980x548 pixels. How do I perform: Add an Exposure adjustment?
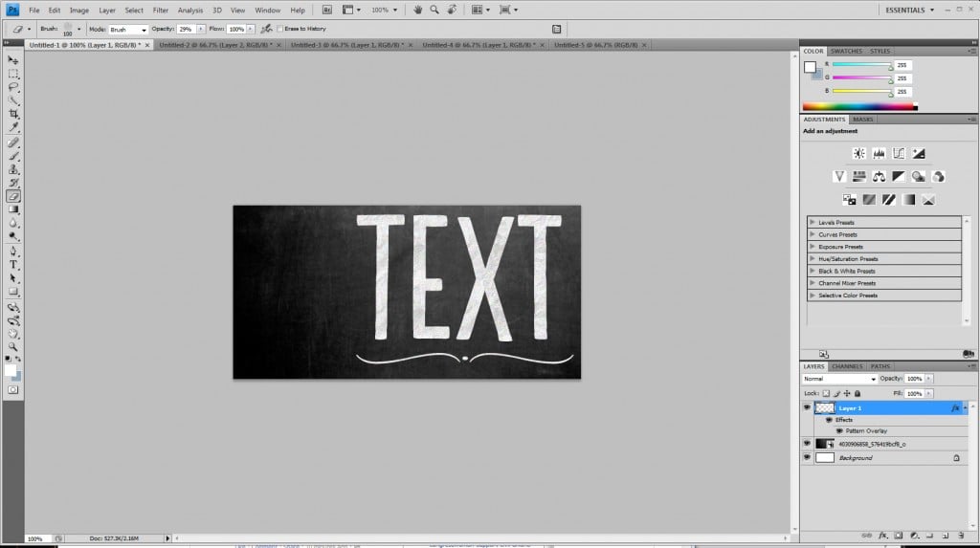pyautogui.click(x=918, y=153)
